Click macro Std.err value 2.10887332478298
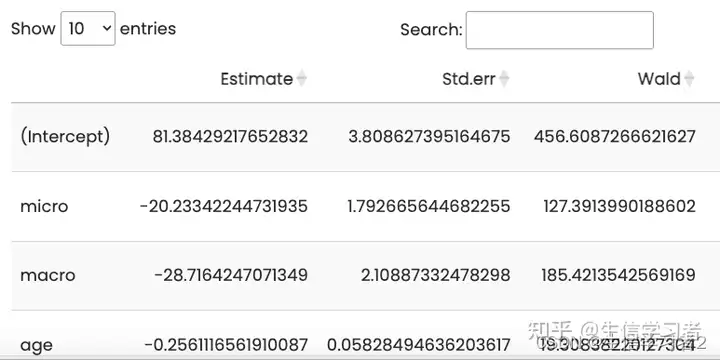720x360 pixels. (x=435, y=275)
